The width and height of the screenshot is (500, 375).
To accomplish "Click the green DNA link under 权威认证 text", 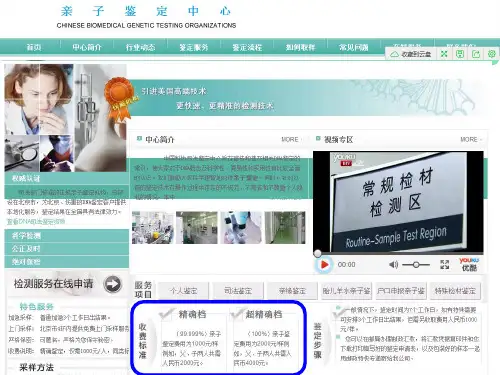I will (36, 222).
